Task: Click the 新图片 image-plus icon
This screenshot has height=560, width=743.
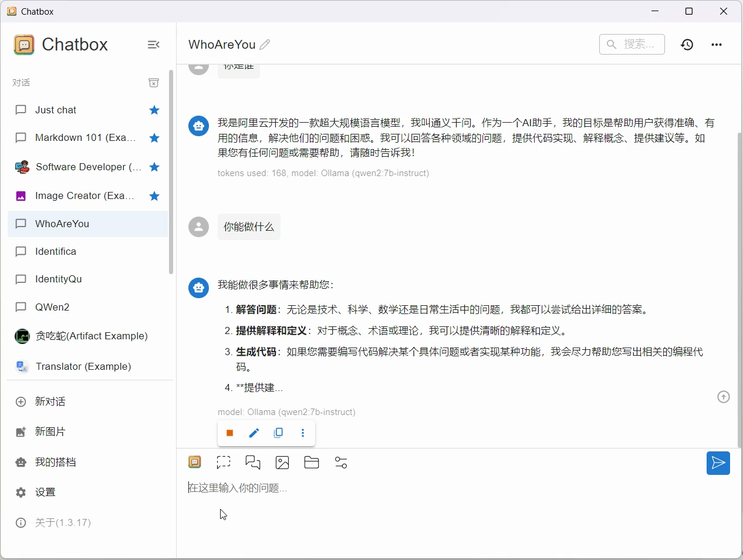Action: [21, 432]
